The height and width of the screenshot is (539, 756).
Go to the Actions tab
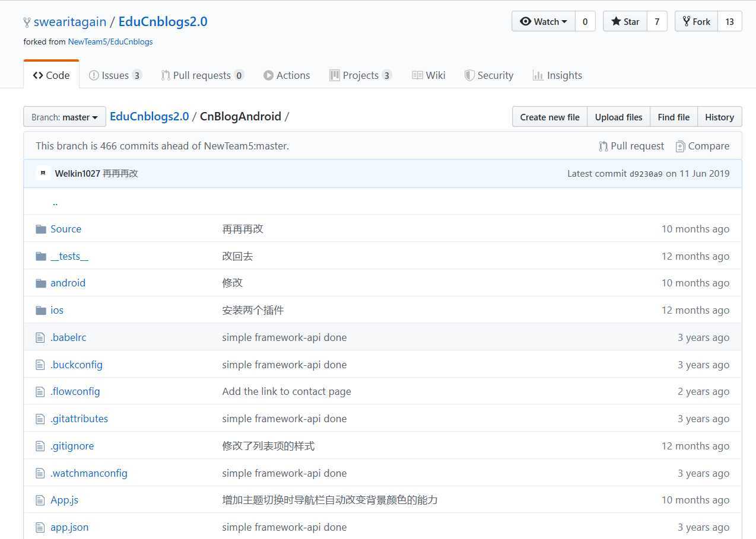287,75
